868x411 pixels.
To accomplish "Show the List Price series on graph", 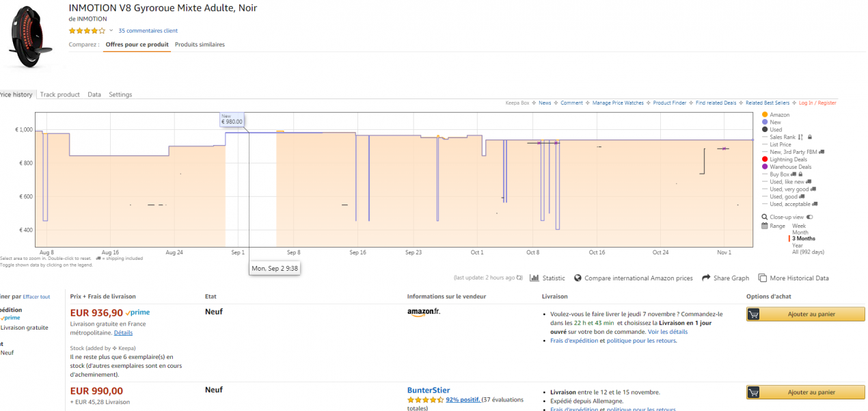I will click(781, 145).
